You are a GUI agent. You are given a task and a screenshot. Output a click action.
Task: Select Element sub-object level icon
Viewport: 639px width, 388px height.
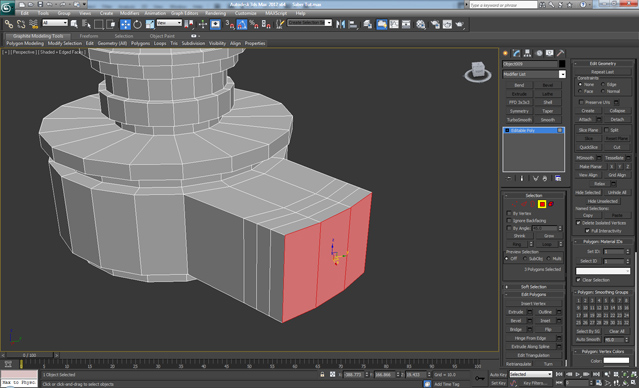coord(551,204)
